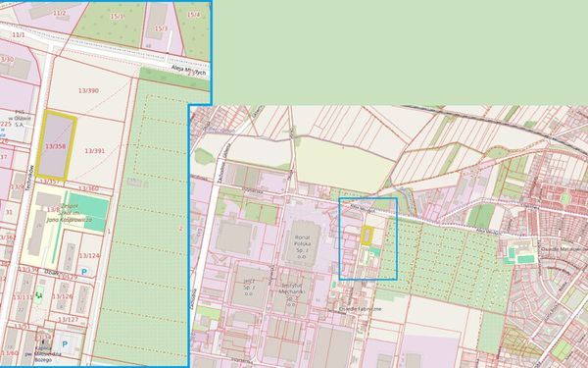Select the yellow-outlined parcel 13/358
588x368 pixels.
click(56, 145)
